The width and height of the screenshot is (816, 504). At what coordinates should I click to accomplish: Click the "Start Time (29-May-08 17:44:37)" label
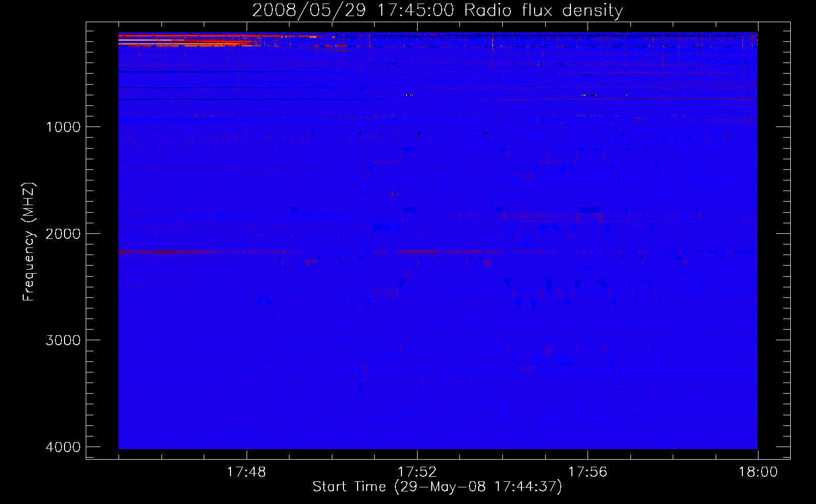437,487
